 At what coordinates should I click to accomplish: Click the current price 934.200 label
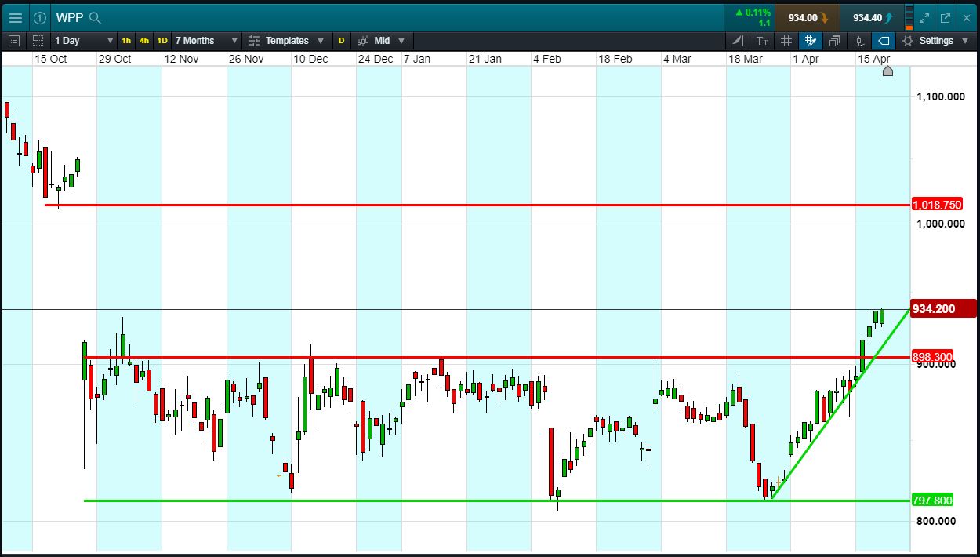(x=944, y=308)
